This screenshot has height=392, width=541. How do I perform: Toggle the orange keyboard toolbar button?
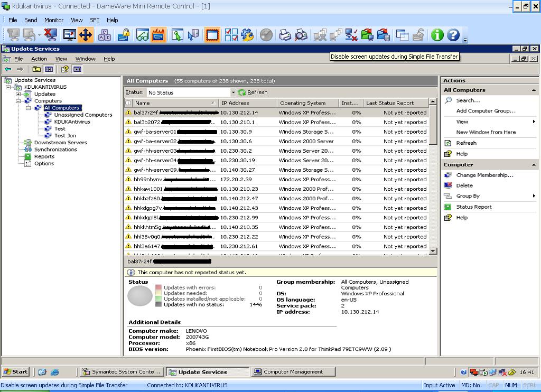[157, 35]
